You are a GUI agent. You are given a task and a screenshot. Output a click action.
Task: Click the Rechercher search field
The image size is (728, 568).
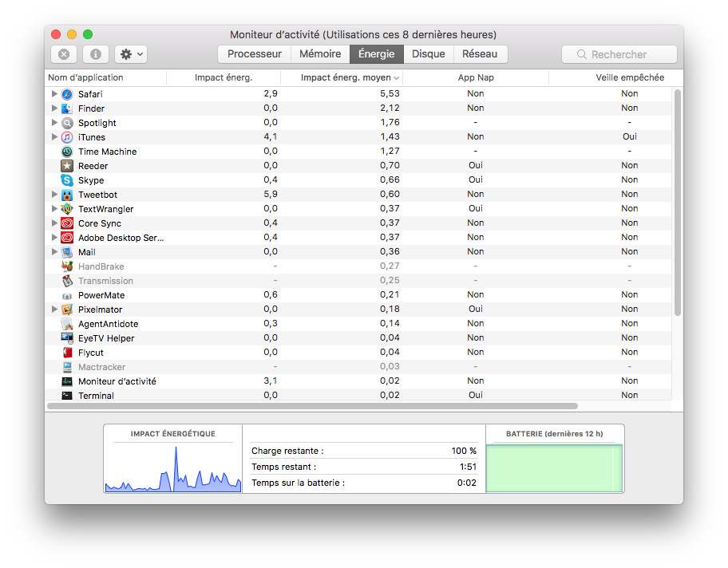tap(619, 54)
